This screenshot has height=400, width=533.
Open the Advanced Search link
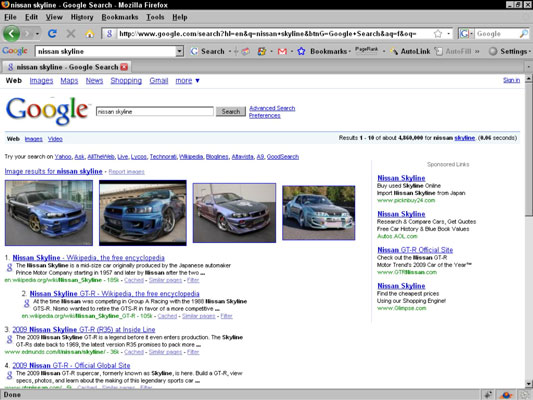[x=272, y=108]
